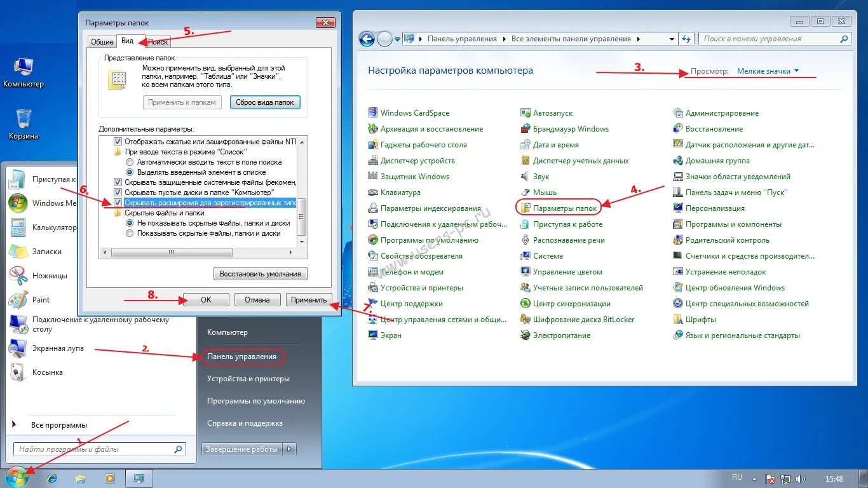Open the Электропитание icon
The image size is (868, 488).
pyautogui.click(x=526, y=335)
